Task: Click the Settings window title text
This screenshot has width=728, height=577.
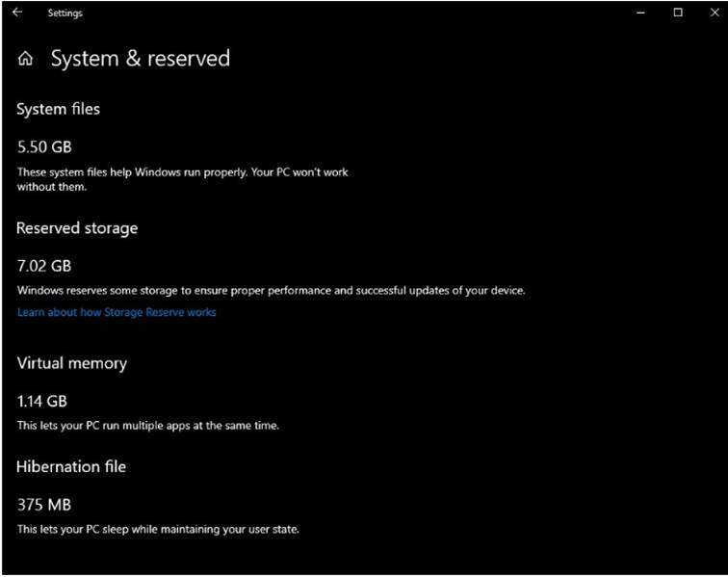Action: pyautogui.click(x=65, y=13)
